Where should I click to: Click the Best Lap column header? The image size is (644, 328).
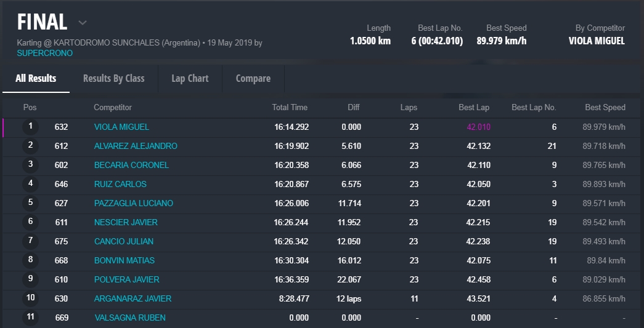(x=474, y=108)
